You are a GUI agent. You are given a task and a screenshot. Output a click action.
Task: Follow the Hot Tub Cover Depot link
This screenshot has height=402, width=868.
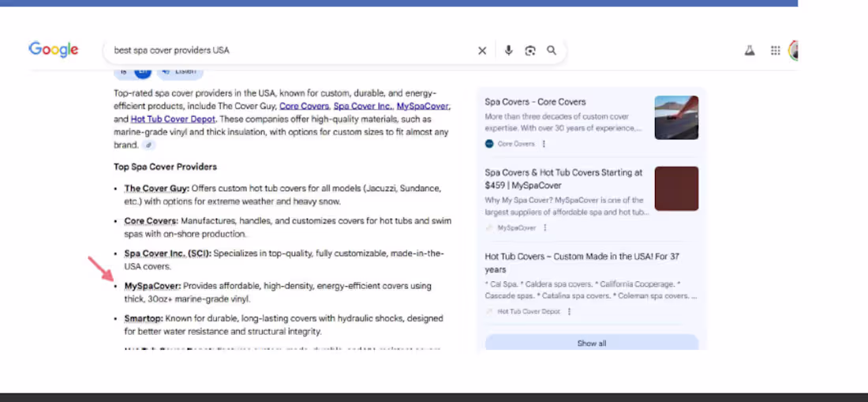pyautogui.click(x=173, y=119)
